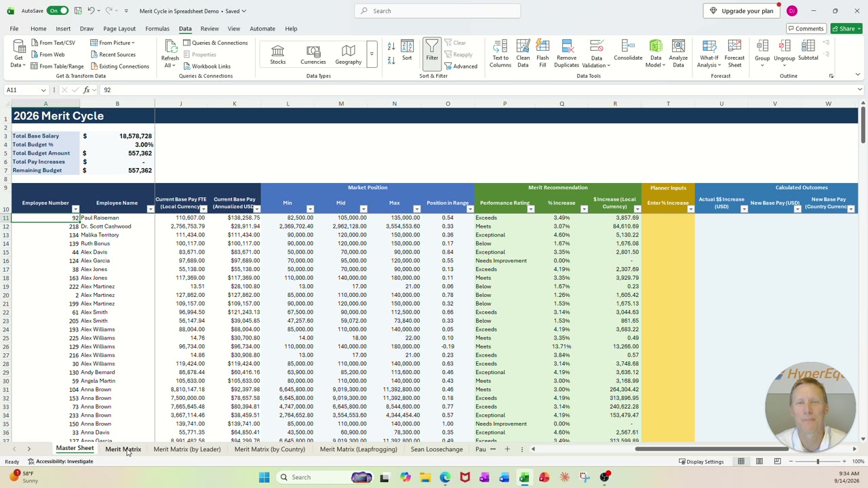Open Workbook Links pane
This screenshot has height=488, width=868.
[x=206, y=66]
